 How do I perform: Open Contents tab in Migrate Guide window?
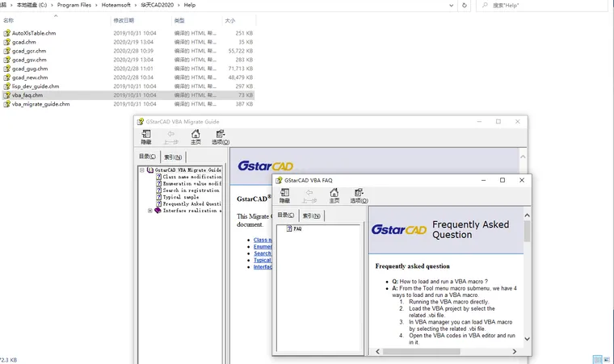[147, 157]
